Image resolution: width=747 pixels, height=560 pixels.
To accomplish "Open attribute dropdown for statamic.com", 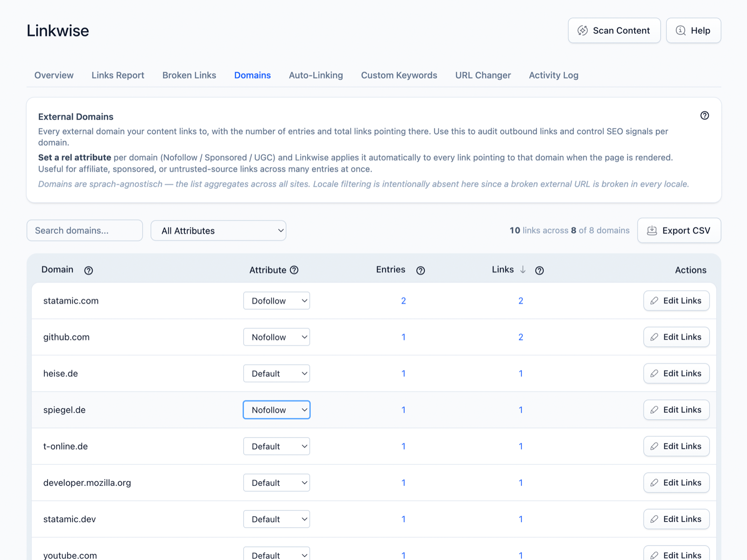I will 276,301.
